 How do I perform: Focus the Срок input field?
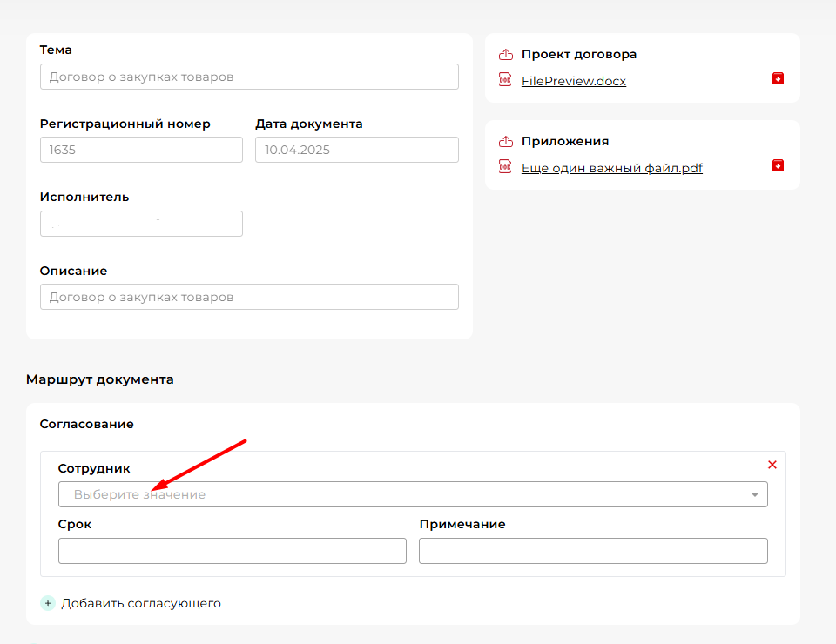click(232, 551)
